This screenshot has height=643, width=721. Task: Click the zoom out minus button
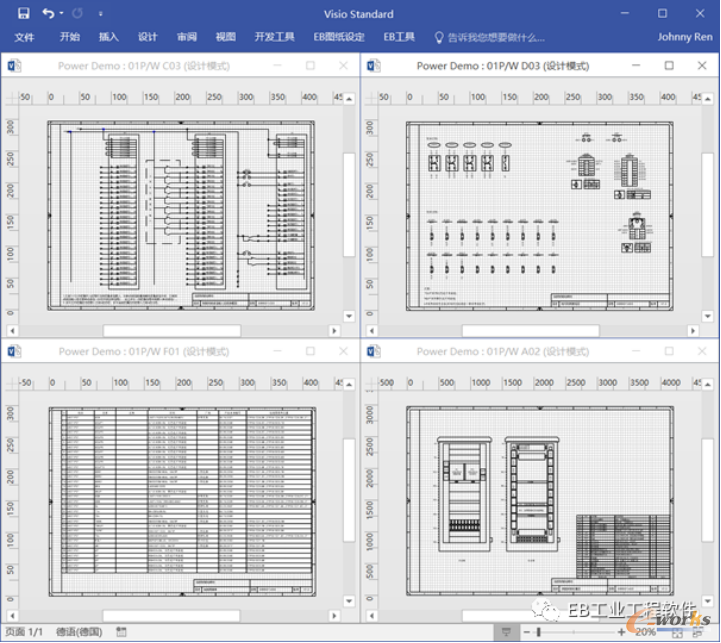pos(526,632)
